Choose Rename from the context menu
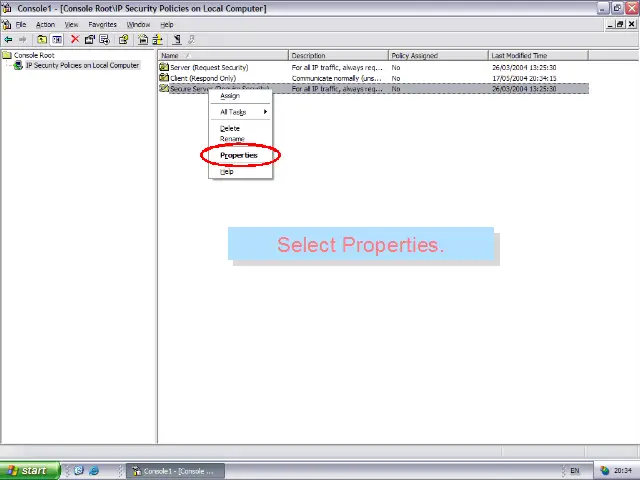This screenshot has height=480, width=640. coord(232,139)
